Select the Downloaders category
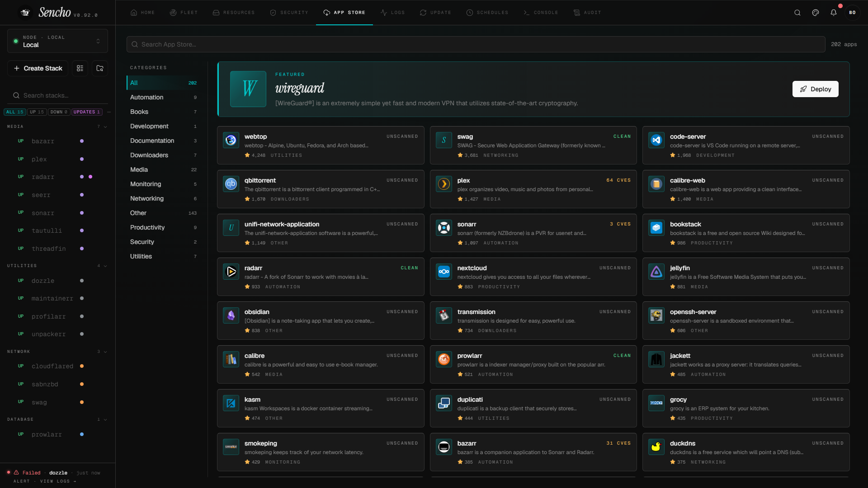Viewport: 868px width, 488px height. 163,155
